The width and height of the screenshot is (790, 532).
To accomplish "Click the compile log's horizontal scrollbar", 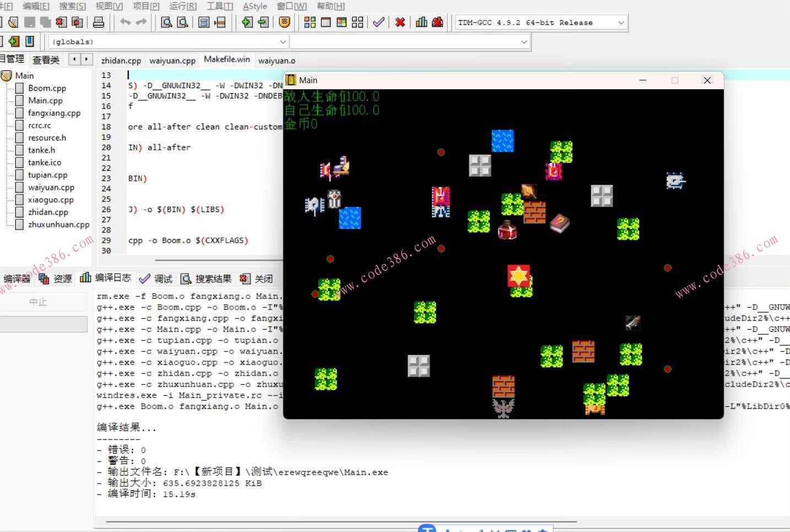I will click(342, 521).
